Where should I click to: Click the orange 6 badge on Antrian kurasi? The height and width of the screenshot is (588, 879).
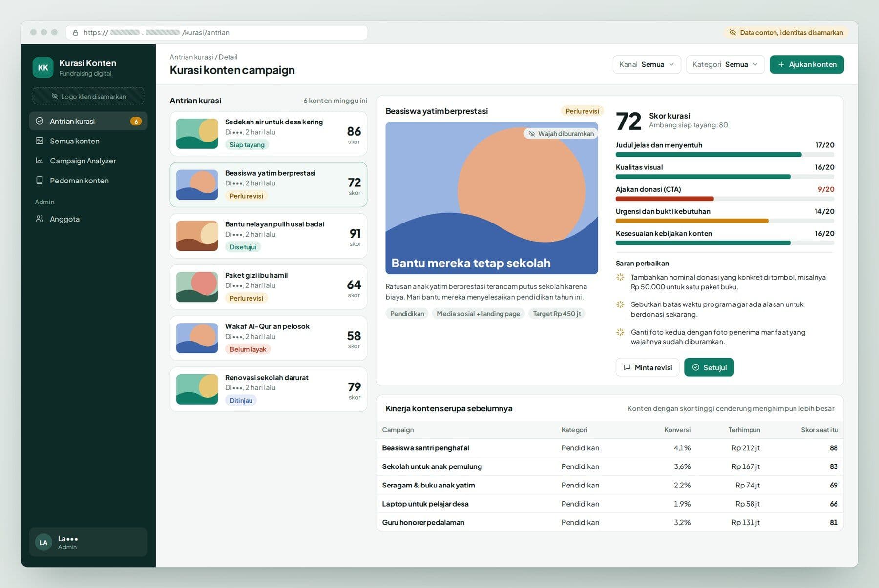(136, 121)
